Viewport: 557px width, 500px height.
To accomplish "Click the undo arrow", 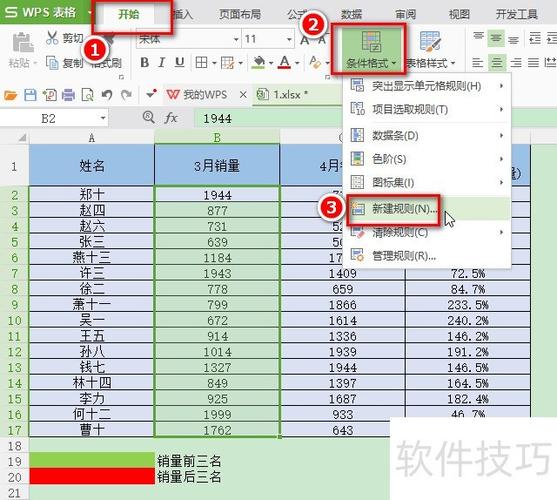I will 107,95.
